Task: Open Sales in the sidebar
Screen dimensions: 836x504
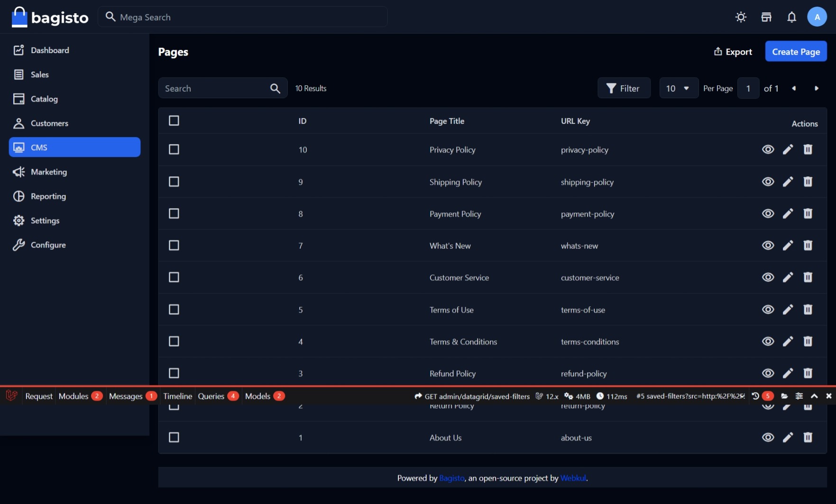Action: tap(74, 74)
